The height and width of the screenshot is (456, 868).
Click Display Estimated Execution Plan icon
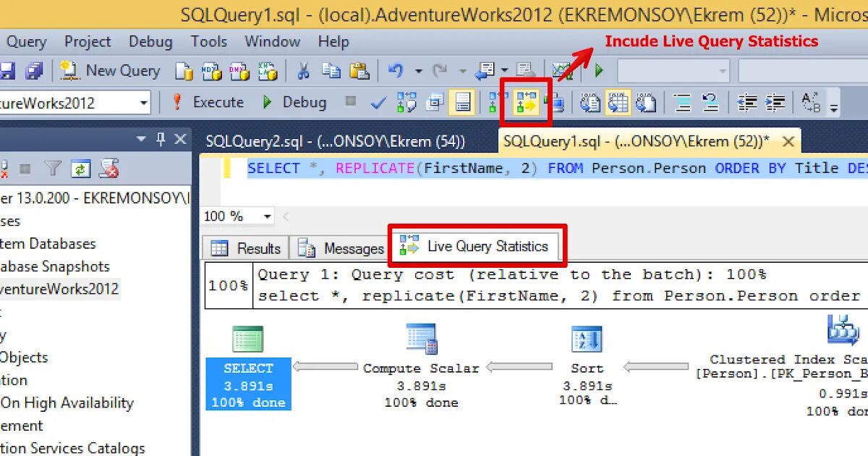point(407,103)
